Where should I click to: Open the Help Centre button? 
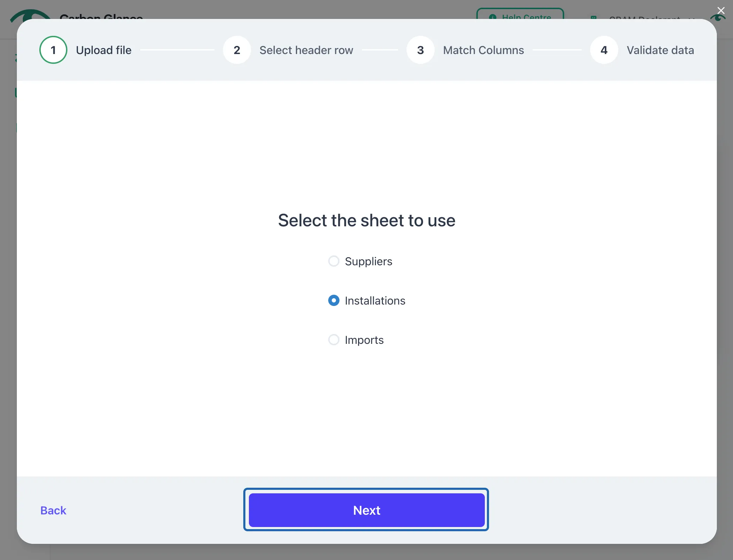[x=520, y=14]
